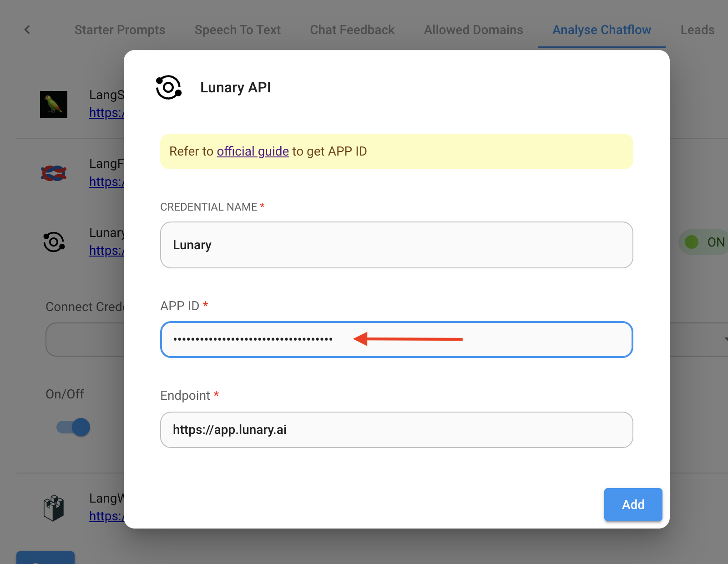Click the green ON status chip
Image resolution: width=728 pixels, height=564 pixels.
click(703, 242)
